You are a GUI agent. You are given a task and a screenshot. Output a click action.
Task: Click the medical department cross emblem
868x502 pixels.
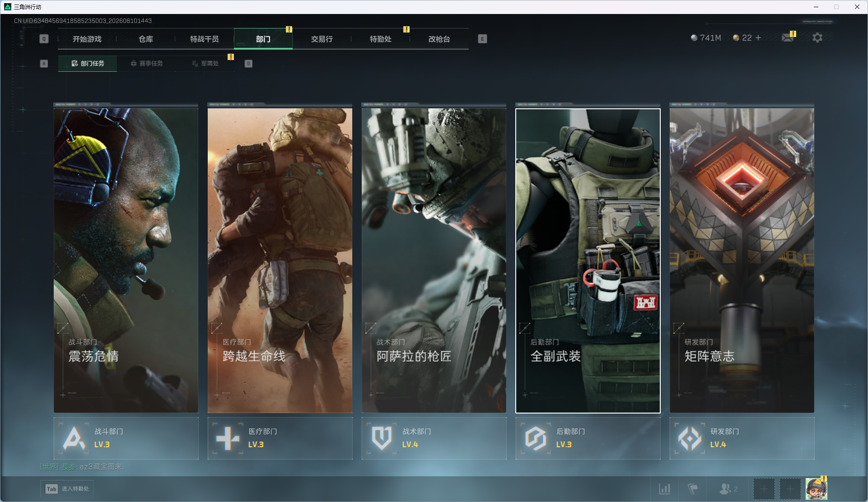[x=228, y=438]
